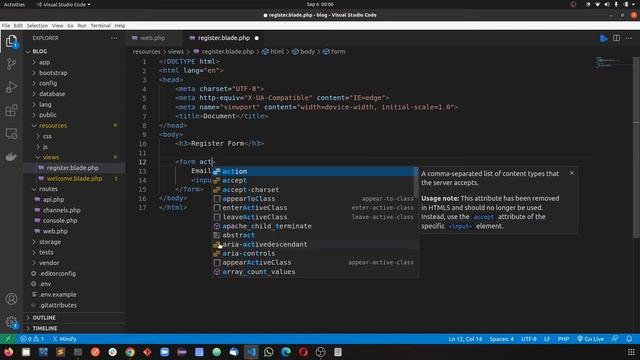Open Docker view in activity bar
The width and height of the screenshot is (640, 360).
11,157
